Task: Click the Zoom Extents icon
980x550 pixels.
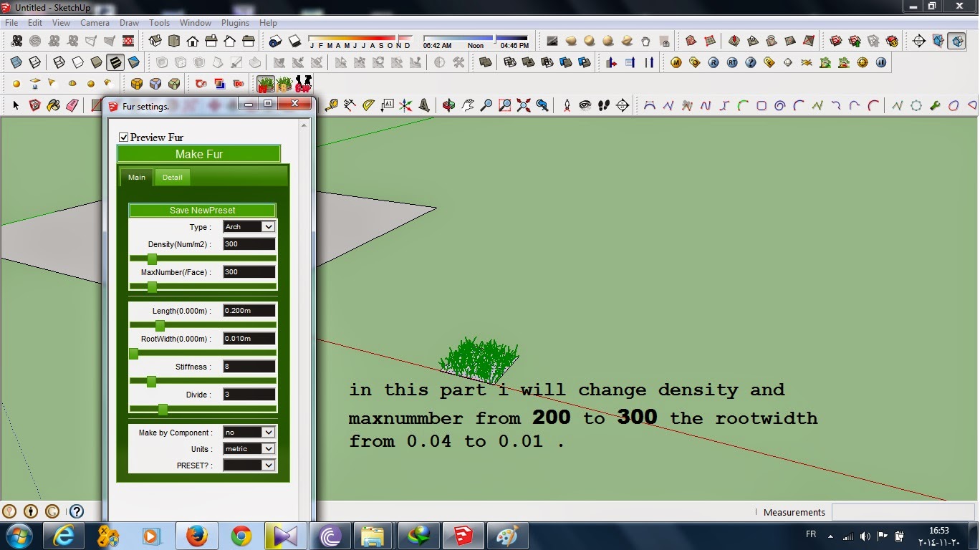Action: tap(524, 106)
